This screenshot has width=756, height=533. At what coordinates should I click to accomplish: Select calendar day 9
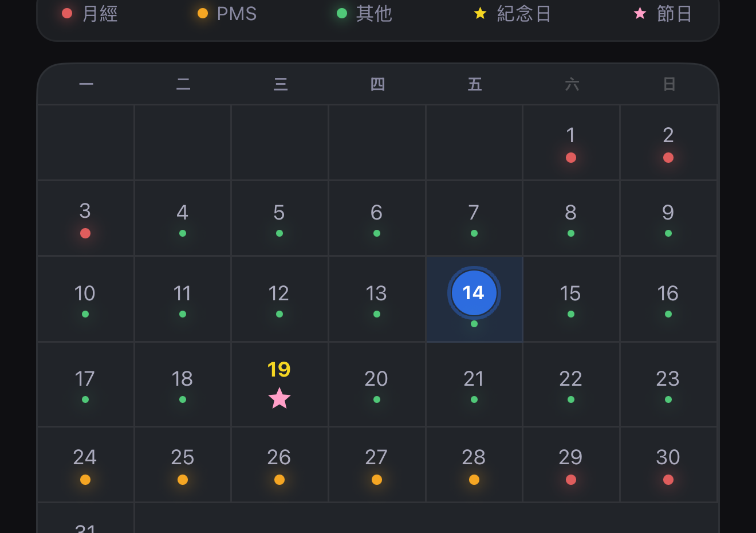point(668,218)
